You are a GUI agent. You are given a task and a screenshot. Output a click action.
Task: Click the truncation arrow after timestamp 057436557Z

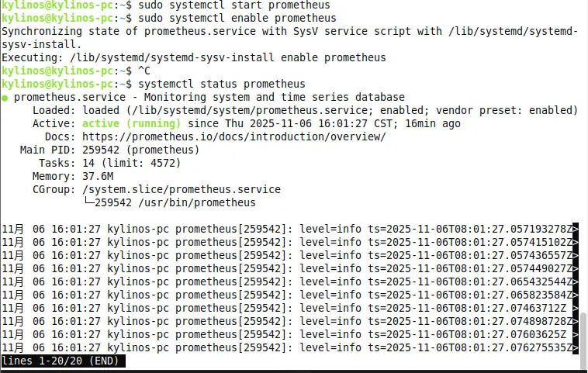[x=576, y=256]
